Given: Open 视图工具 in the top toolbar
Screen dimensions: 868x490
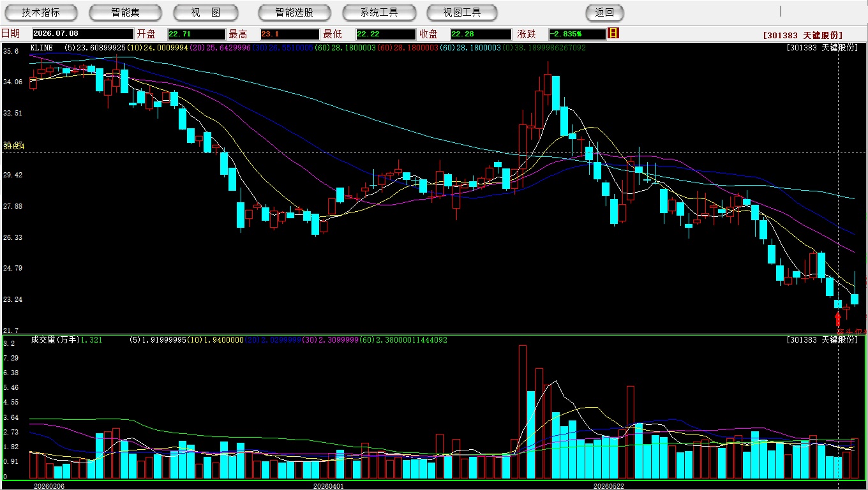Looking at the screenshot, I should pyautogui.click(x=463, y=12).
